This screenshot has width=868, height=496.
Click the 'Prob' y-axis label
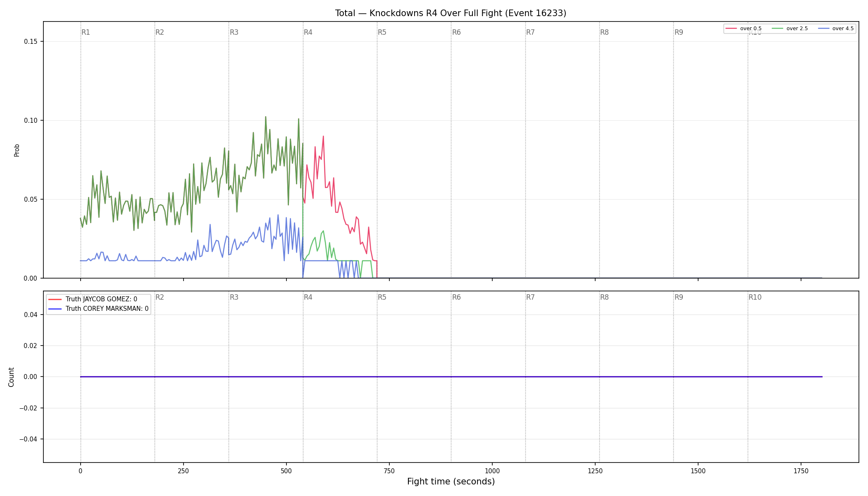[17, 150]
